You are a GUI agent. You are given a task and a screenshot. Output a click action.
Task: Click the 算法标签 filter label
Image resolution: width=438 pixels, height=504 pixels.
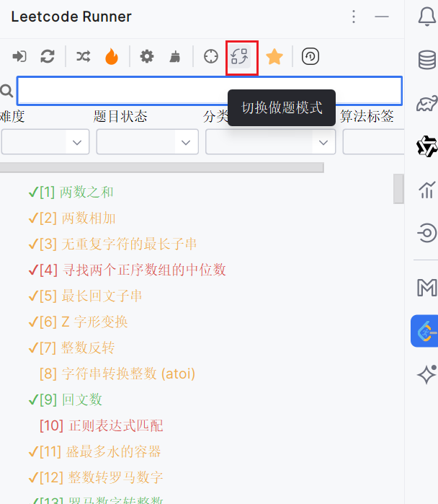[x=367, y=116]
